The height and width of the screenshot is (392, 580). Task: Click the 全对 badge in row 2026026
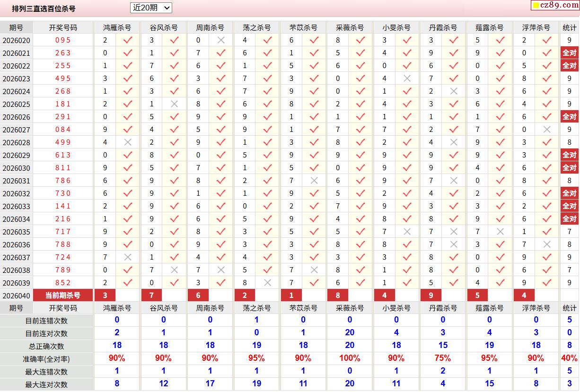click(570, 117)
